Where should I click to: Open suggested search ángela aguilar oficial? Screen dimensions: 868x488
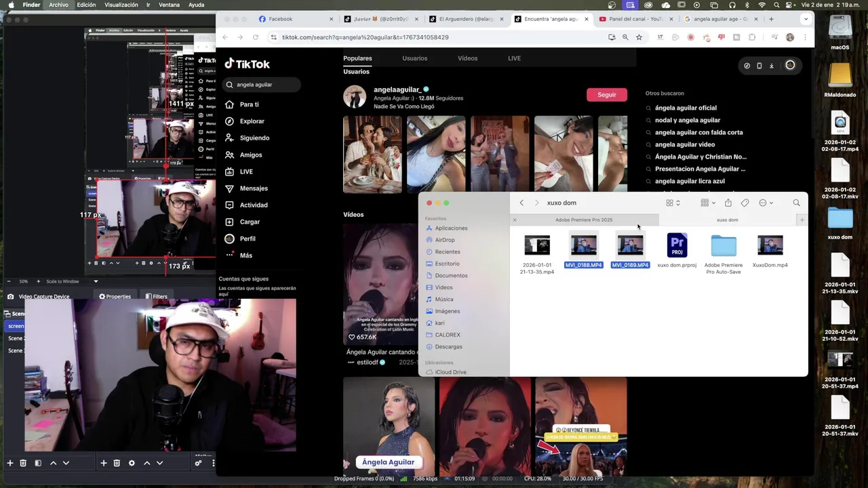(x=686, y=108)
